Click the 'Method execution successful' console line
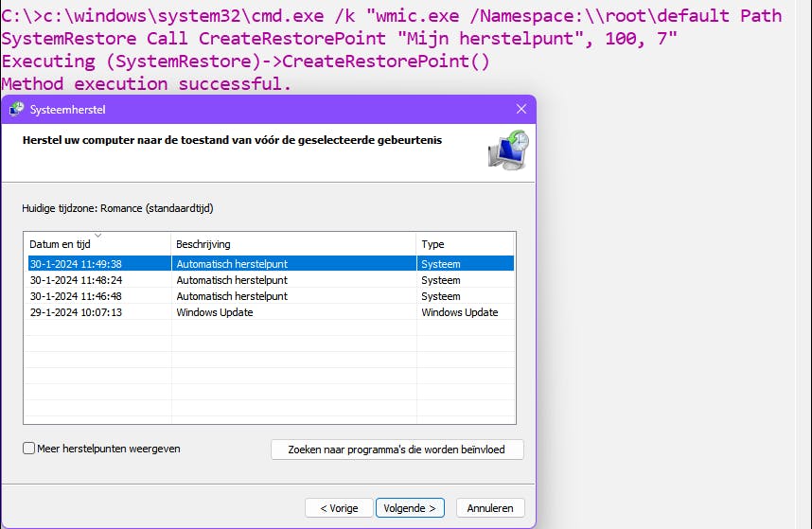This screenshot has height=529, width=812. pos(147,84)
